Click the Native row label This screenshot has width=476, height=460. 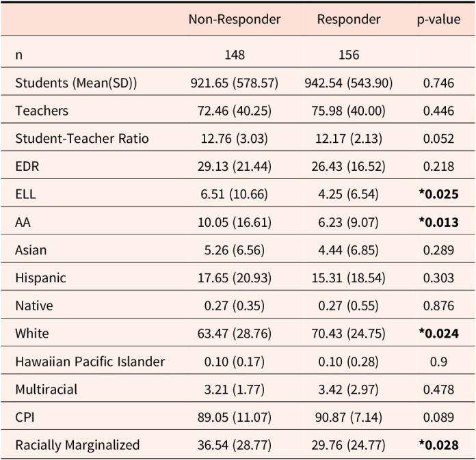click(x=34, y=306)
